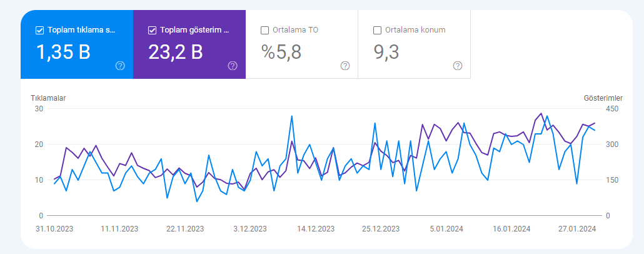
Task: Click the 11.11.2023 date label
Action: 119,229
